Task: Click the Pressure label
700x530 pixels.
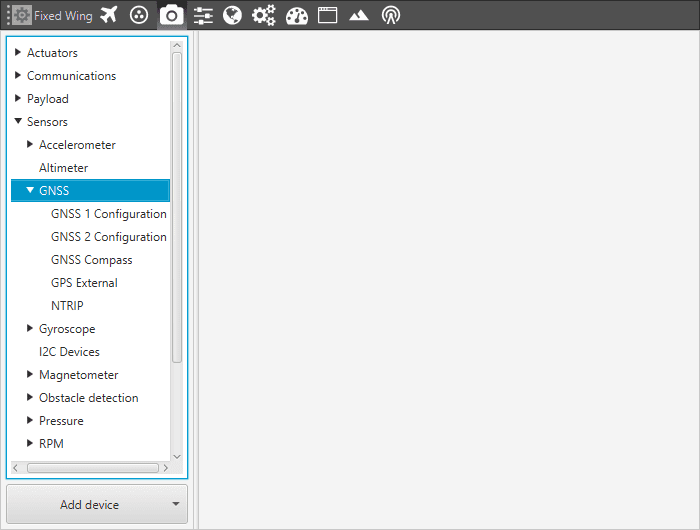Action: [x=61, y=421]
